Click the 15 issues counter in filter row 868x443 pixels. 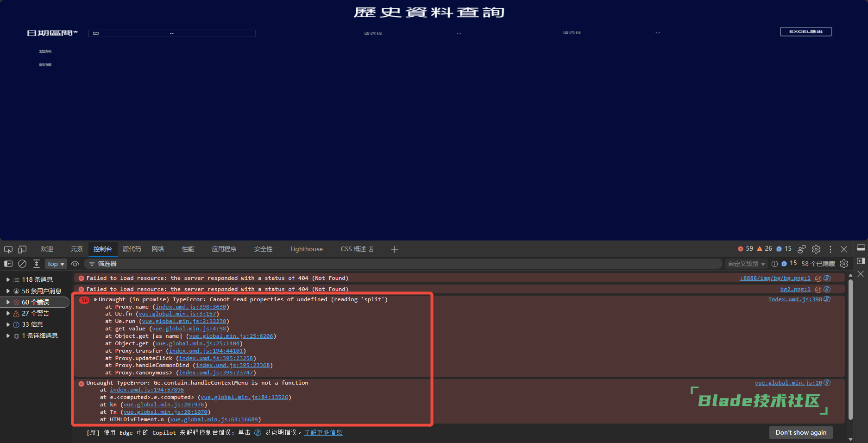tap(789, 264)
